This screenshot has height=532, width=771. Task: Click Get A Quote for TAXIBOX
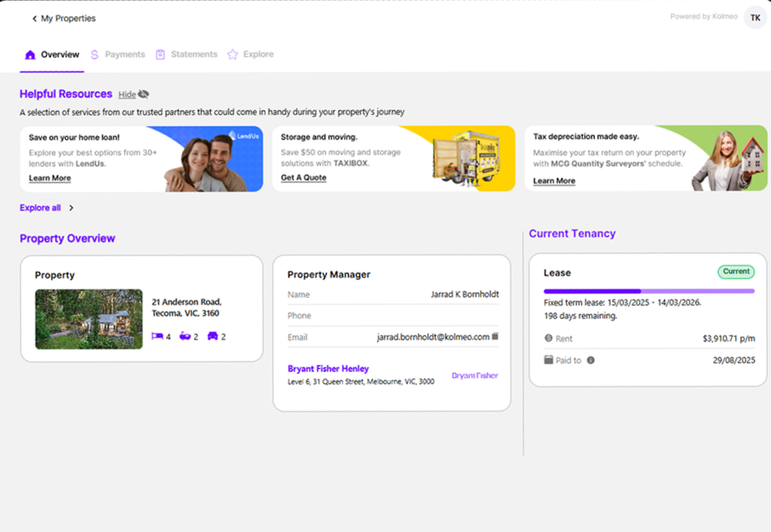303,178
